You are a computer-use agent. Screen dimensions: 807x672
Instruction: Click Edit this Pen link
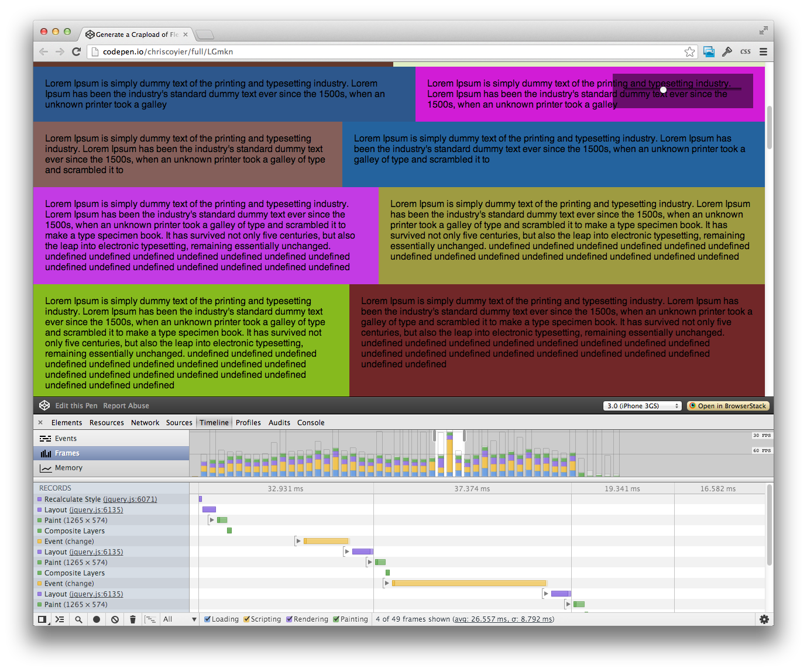pos(76,405)
